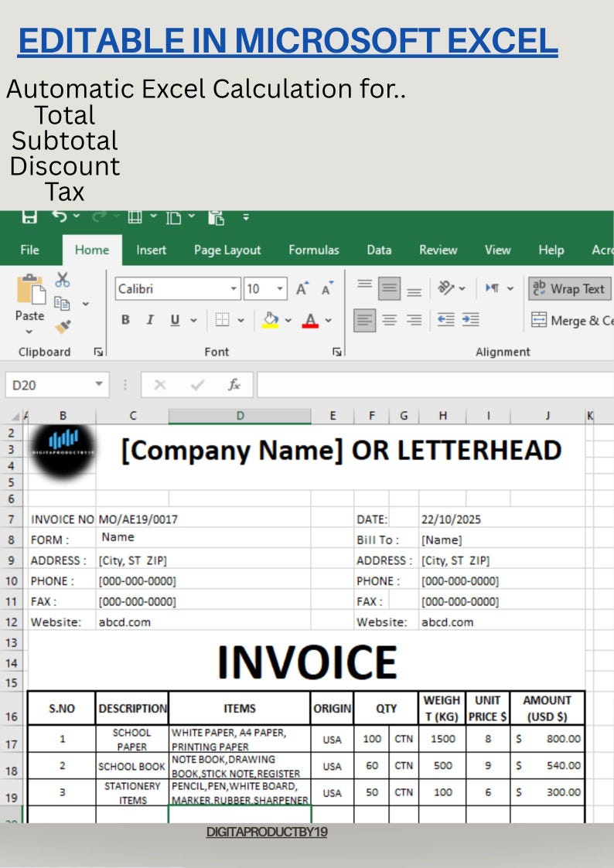The image size is (614, 868).
Task: Open the Undo history dropdown arrow
Action: [x=77, y=216]
